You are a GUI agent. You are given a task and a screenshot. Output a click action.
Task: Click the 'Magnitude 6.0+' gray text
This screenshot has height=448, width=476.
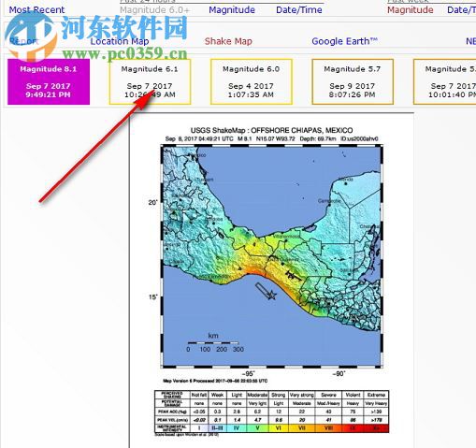(154, 9)
